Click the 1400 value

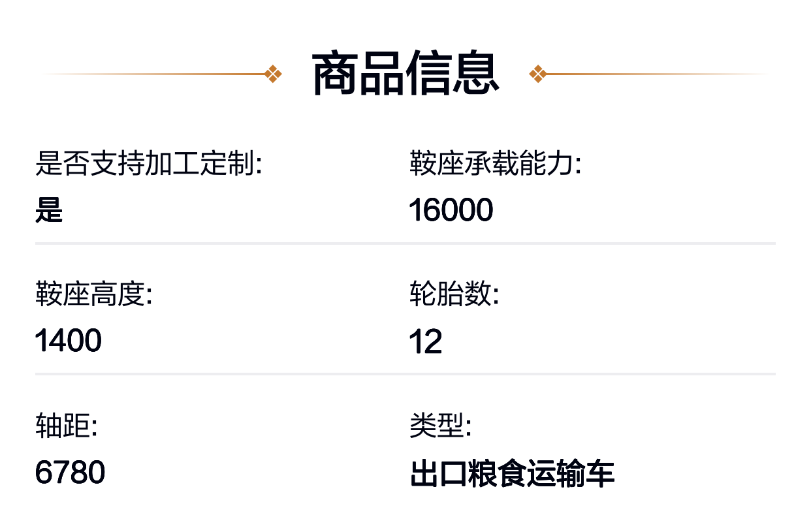[69, 341]
